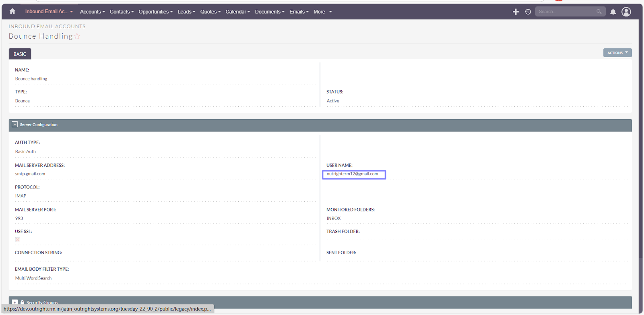Toggle the Use SSL checkbox

[18, 240]
